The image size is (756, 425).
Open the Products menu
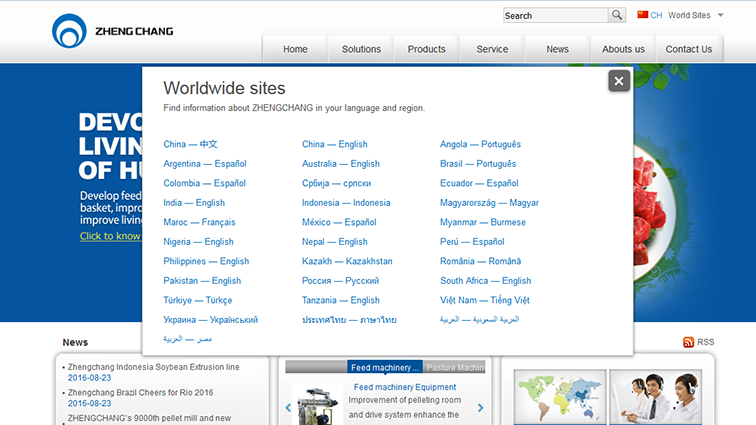pyautogui.click(x=427, y=49)
